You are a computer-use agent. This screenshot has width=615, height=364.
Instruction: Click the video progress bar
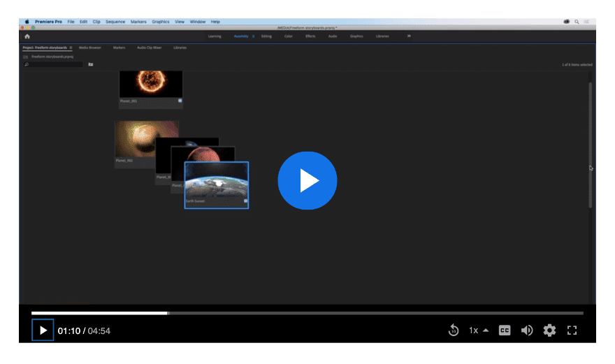pos(307,313)
